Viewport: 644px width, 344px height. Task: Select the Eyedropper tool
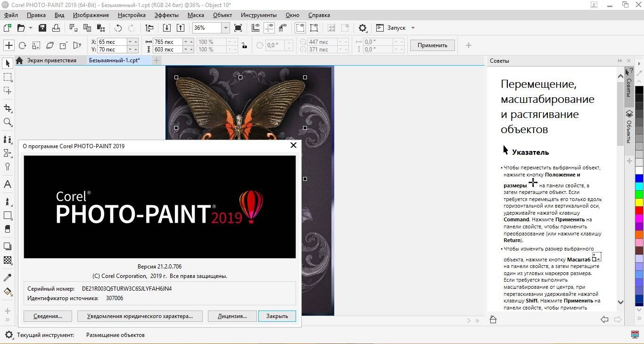click(8, 277)
